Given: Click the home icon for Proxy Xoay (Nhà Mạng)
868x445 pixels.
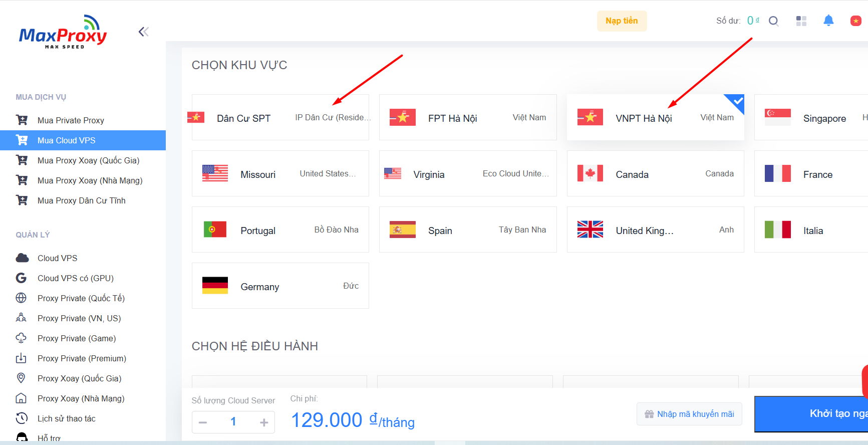Looking at the screenshot, I should (x=21, y=398).
